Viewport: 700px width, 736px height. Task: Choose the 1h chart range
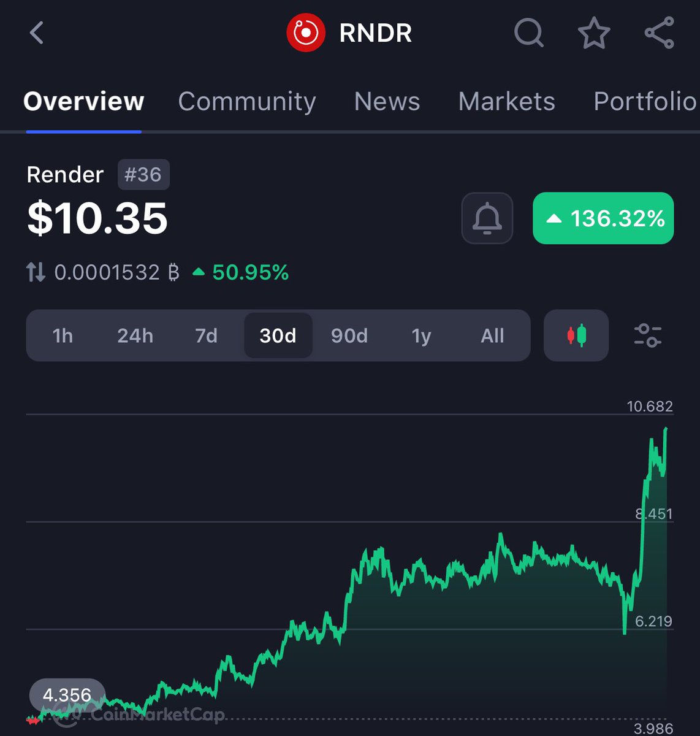pyautogui.click(x=63, y=335)
